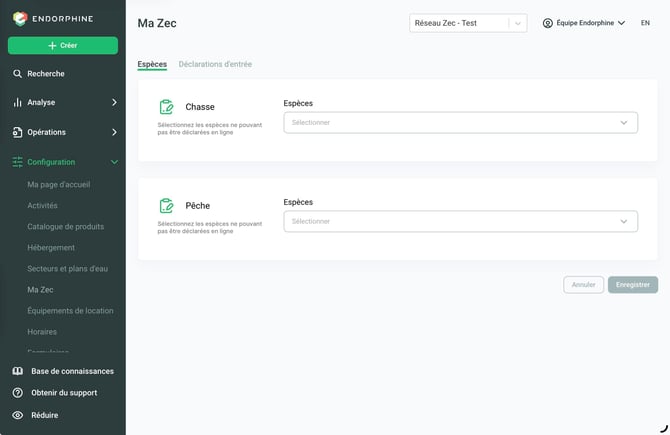Click the Opérations document icon

(x=17, y=132)
